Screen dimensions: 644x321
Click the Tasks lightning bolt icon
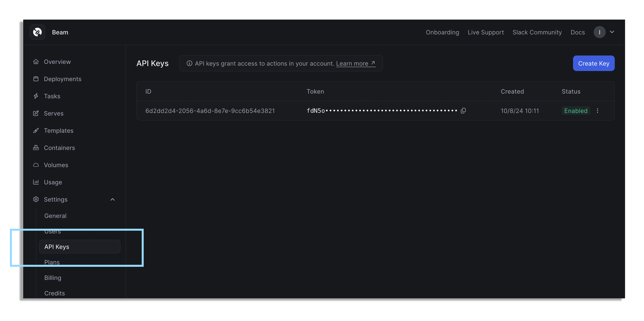point(36,96)
